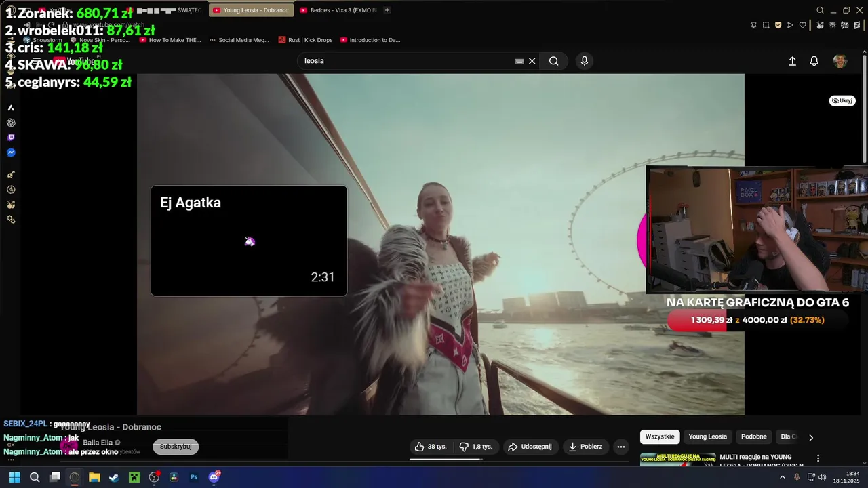
Task: Open Discord from the taskbar
Action: coord(214,477)
